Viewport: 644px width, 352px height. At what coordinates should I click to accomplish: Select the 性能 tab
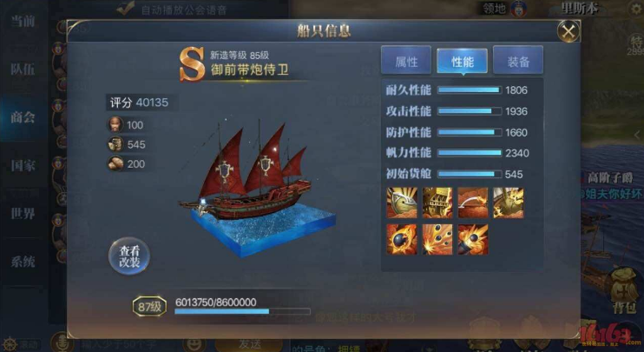pyautogui.click(x=462, y=61)
